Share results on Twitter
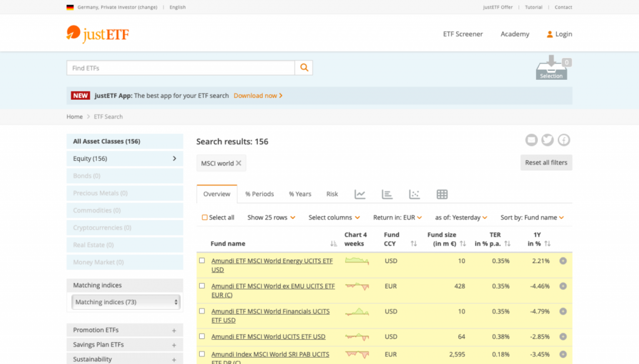 coord(548,140)
